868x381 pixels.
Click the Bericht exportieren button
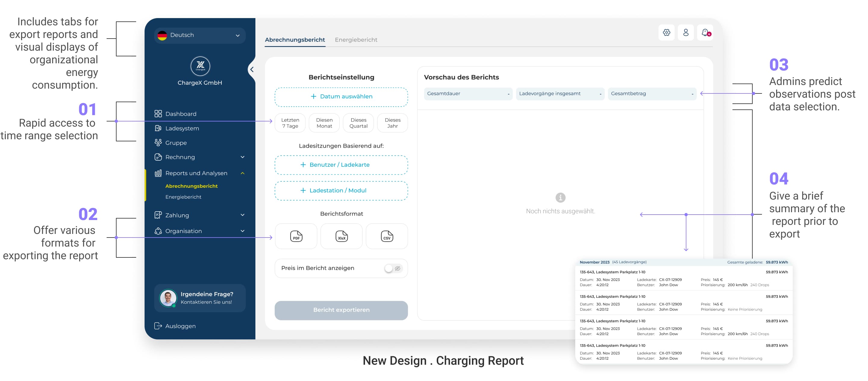[341, 310]
